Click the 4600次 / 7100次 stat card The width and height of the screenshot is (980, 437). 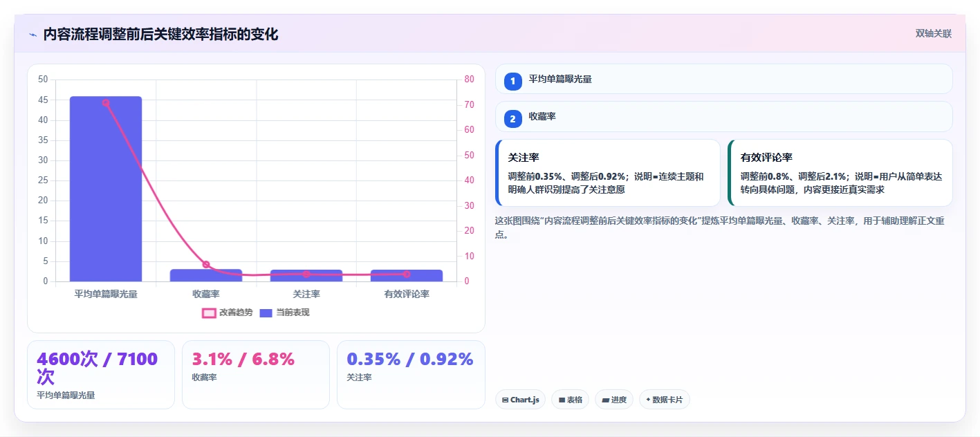(x=101, y=375)
